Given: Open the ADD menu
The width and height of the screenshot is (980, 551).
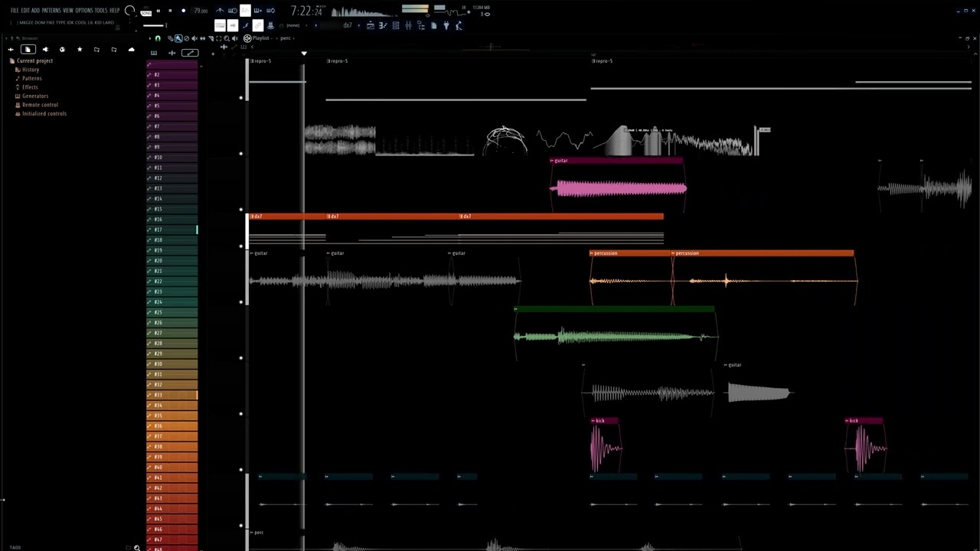Looking at the screenshot, I should pyautogui.click(x=35, y=11).
